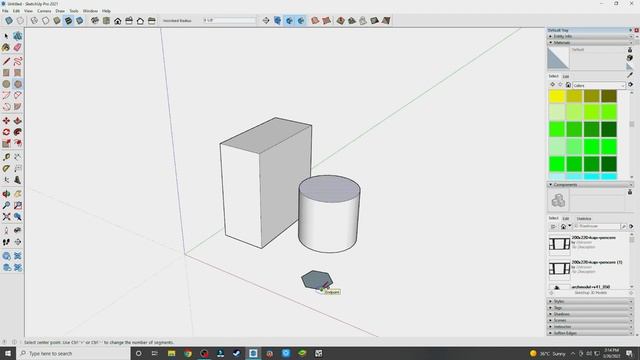This screenshot has height=360, width=640.
Task: Expand the Styles panel
Action: click(x=590, y=301)
